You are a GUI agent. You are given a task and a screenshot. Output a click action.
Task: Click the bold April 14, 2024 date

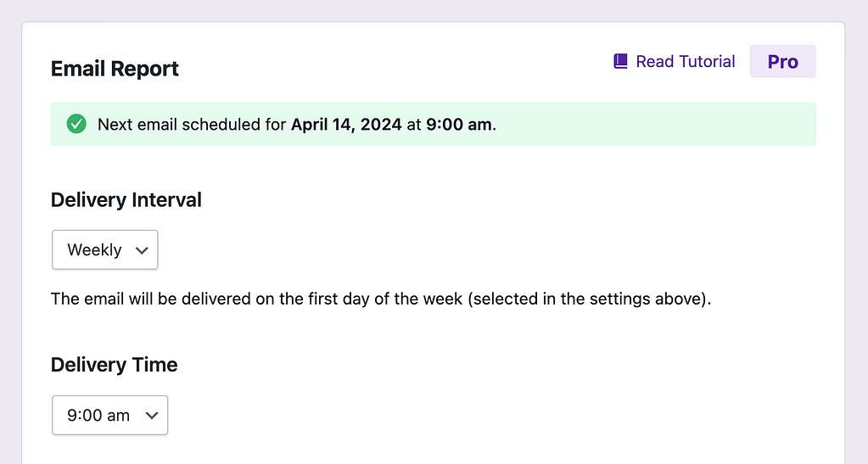click(346, 125)
